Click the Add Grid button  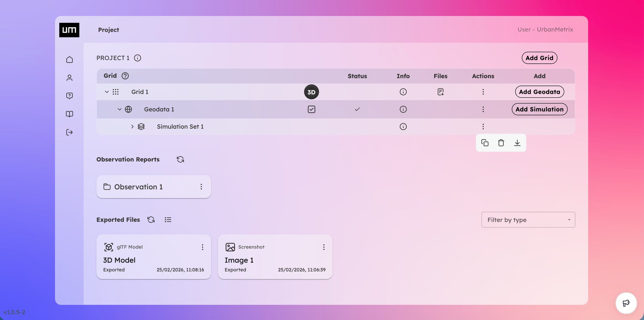539,58
